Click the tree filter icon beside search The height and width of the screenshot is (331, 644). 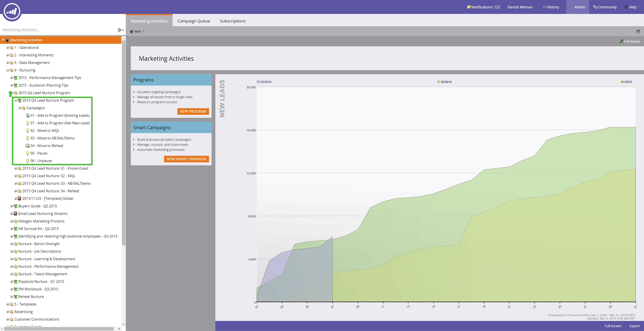pos(120,30)
